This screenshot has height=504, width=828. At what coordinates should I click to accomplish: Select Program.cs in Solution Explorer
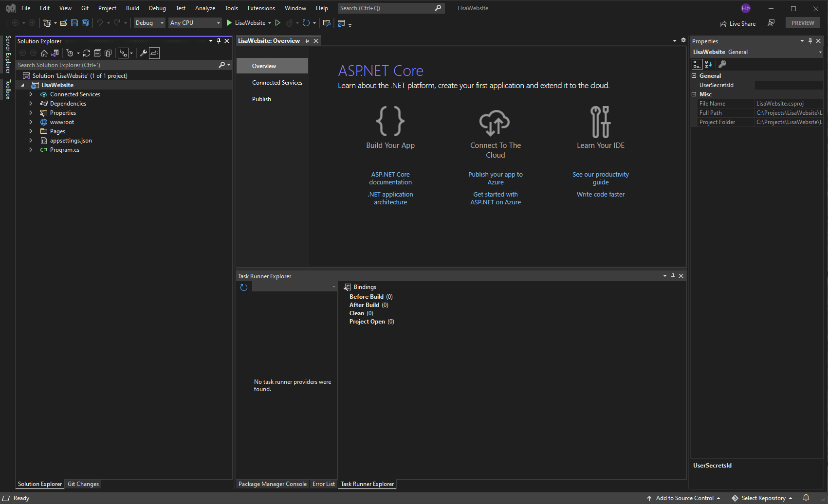(x=65, y=150)
